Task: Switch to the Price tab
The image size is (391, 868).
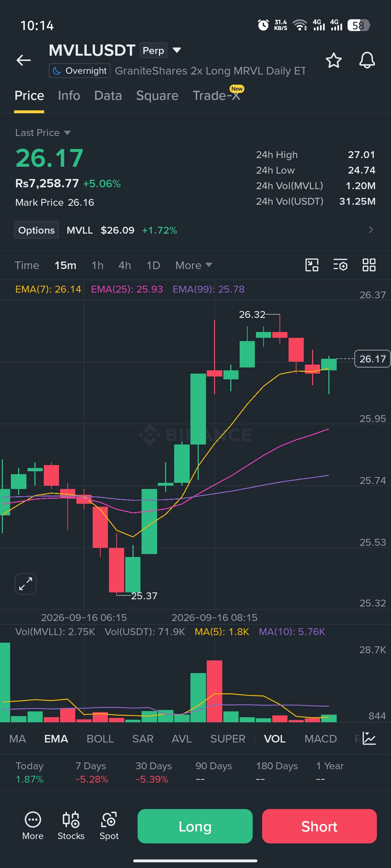Action: point(29,96)
